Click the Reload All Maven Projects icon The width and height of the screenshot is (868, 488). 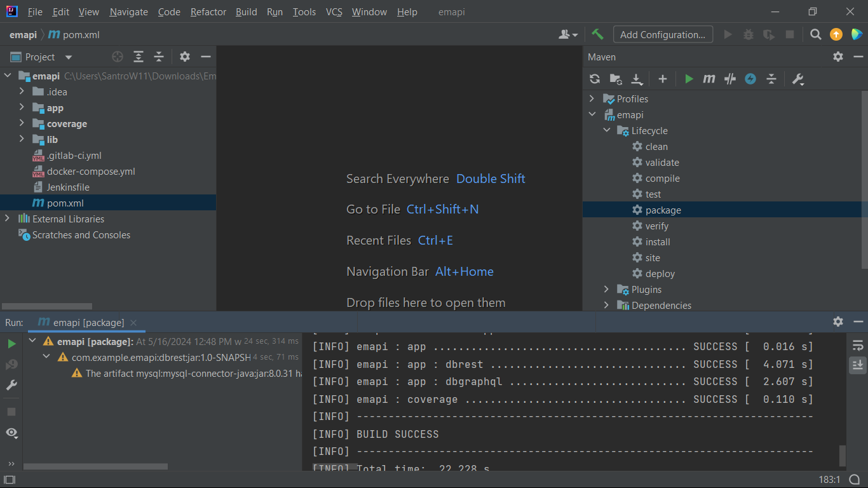595,79
